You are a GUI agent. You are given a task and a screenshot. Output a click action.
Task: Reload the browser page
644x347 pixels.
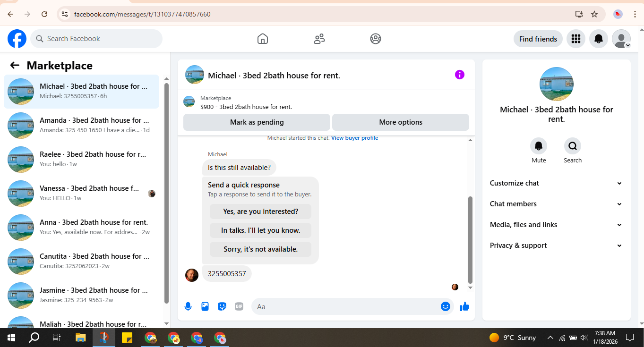click(x=44, y=14)
